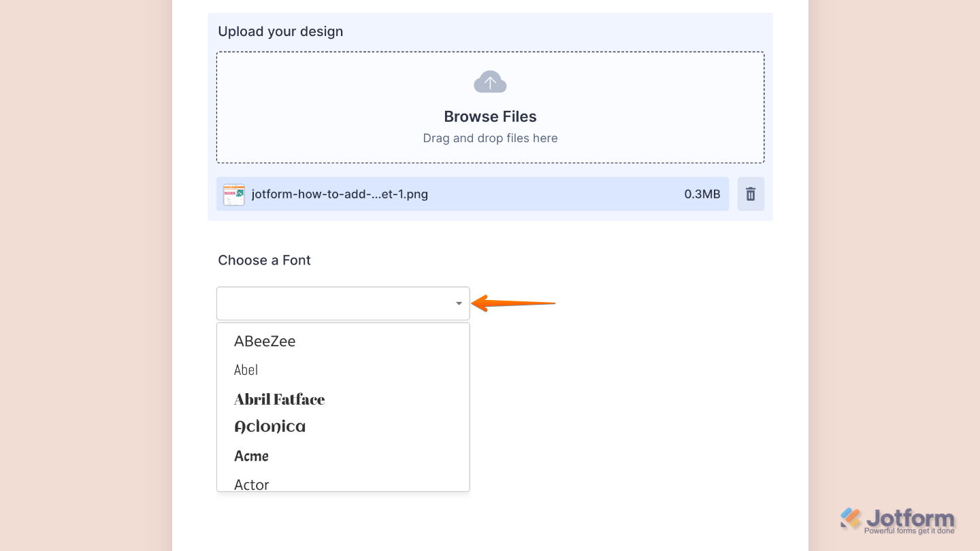Click the PNG file thumbnail icon
The width and height of the screenshot is (980, 551).
(233, 194)
